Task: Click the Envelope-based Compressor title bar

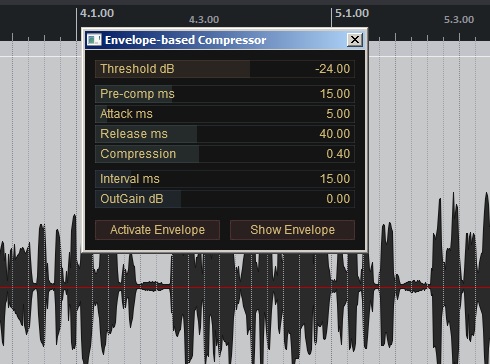Action: [225, 40]
